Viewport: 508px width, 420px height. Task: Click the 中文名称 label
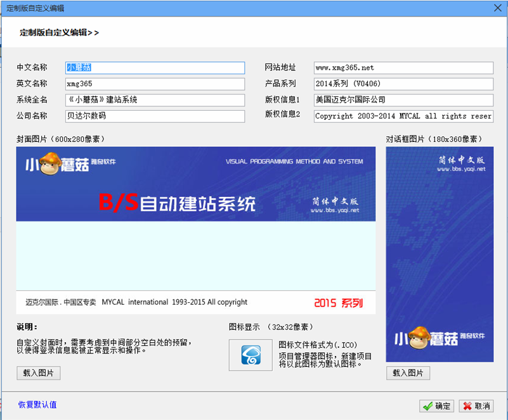coord(32,67)
